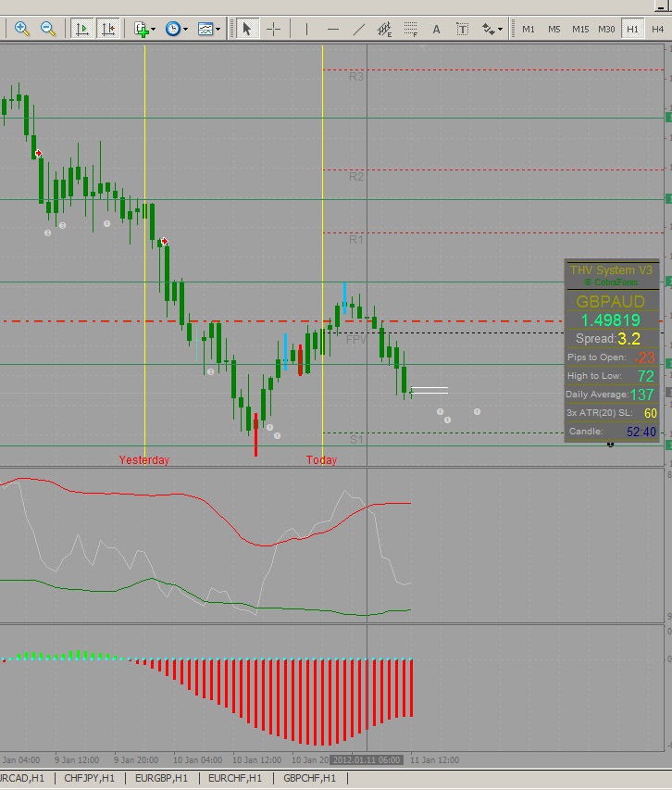The image size is (672, 790).
Task: Select the Fibonacci retracement tool
Action: coord(411,29)
